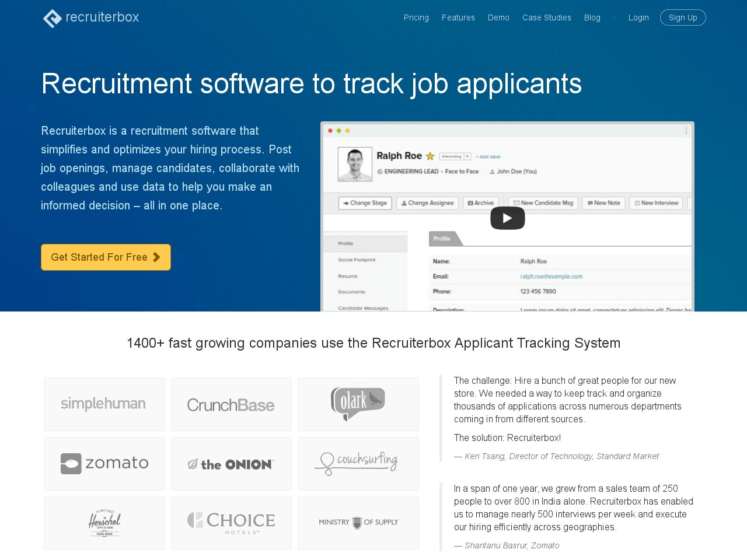Click the '+ Add label' link in video
The image size is (747, 560).
tap(488, 156)
